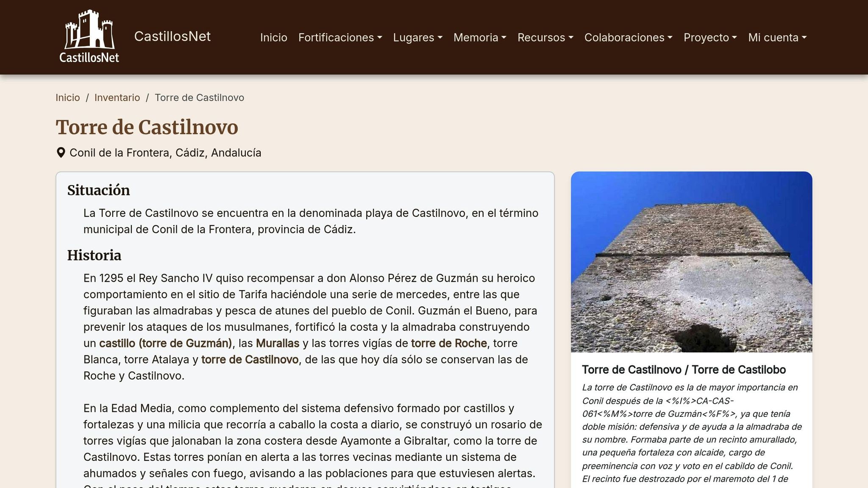Open the torre de Roche link
The image size is (868, 488).
tap(448, 343)
